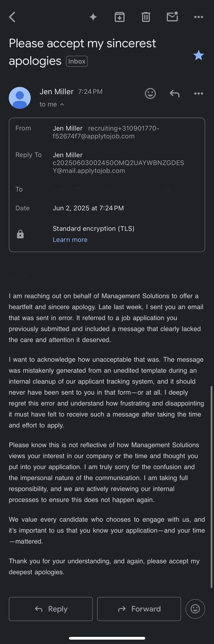The width and height of the screenshot is (214, 644).
Task: Open the emoji button near Forward
Action: point(195,609)
